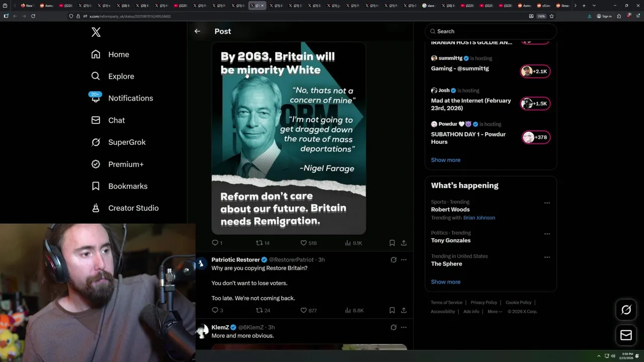The width and height of the screenshot is (644, 362).
Task: Open Accessibility footer link
Action: (x=443, y=312)
